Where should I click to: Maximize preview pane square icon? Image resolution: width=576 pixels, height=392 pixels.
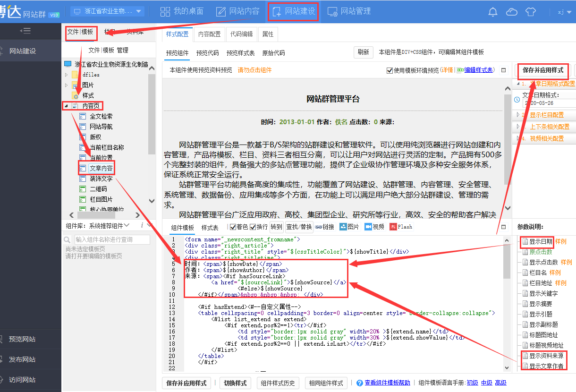click(x=503, y=70)
